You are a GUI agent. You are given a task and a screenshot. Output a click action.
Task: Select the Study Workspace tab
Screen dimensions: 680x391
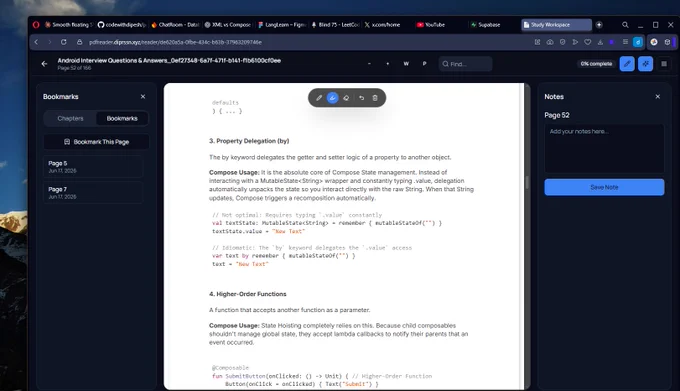click(x=556, y=25)
